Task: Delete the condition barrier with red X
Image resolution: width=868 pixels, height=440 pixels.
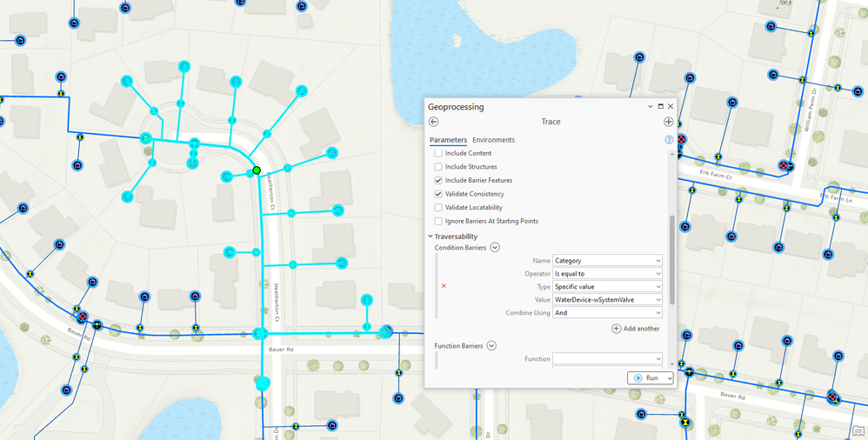Action: [444, 286]
